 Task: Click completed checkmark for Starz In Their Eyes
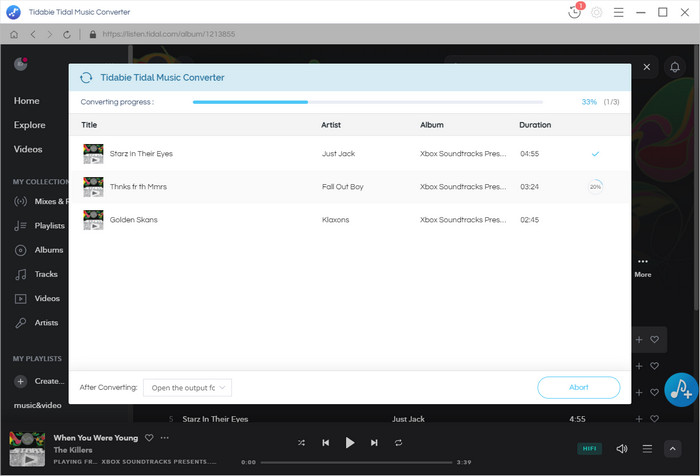tap(595, 154)
